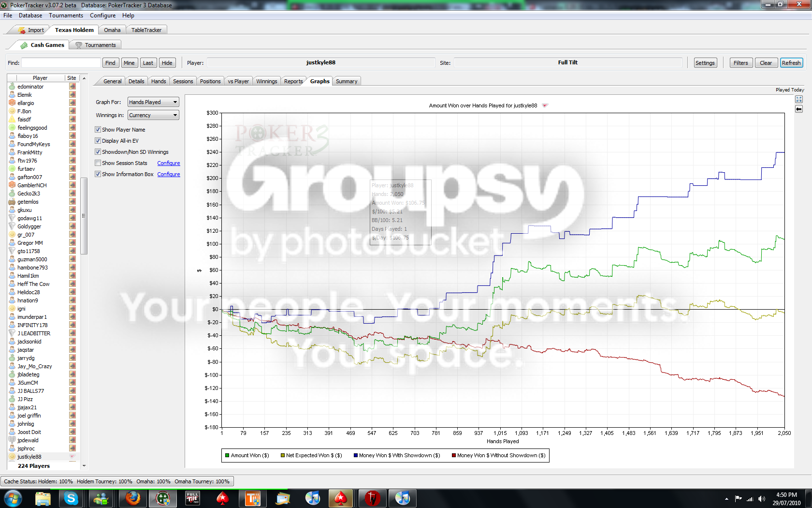
Task: Click the Mine button
Action: (129, 63)
